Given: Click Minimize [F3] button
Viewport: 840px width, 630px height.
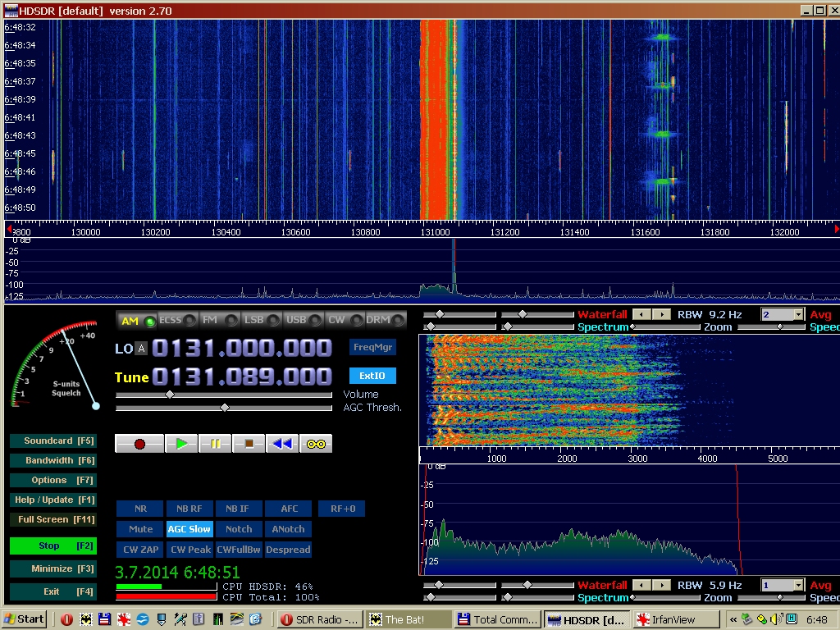Looking at the screenshot, I should coord(53,568).
